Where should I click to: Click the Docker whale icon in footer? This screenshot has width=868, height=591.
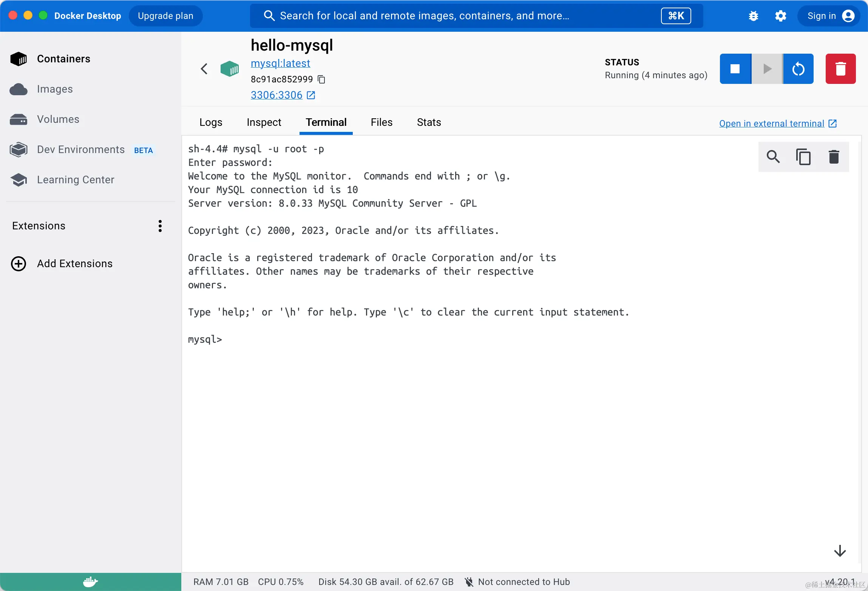[x=91, y=582]
